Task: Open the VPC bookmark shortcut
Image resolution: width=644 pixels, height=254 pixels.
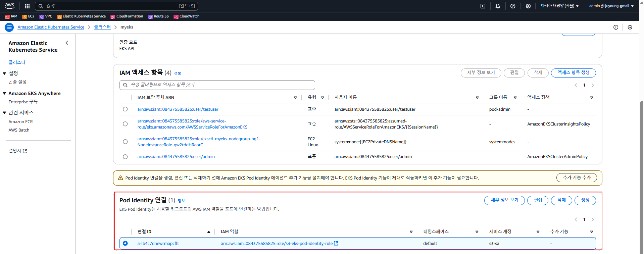Action: coord(46,16)
